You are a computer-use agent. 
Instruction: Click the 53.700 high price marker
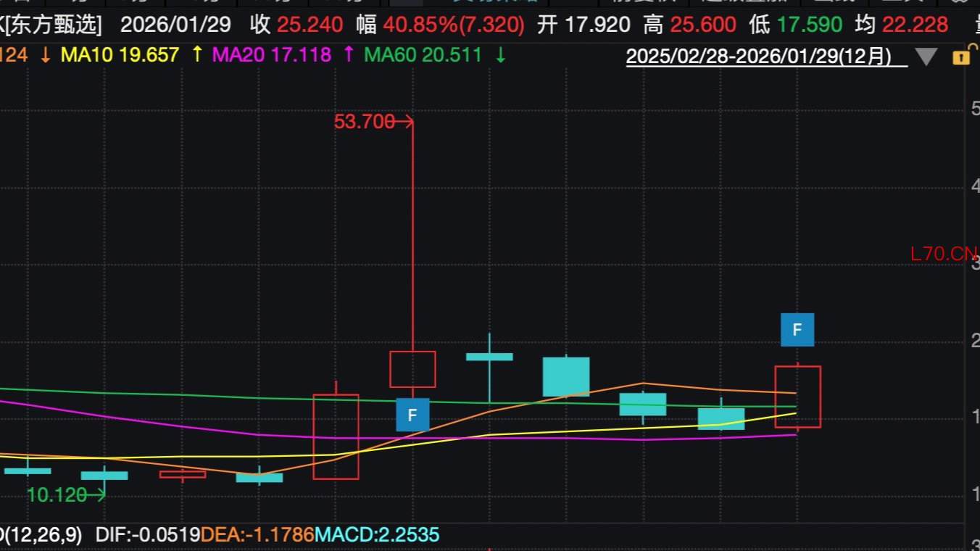pos(364,122)
